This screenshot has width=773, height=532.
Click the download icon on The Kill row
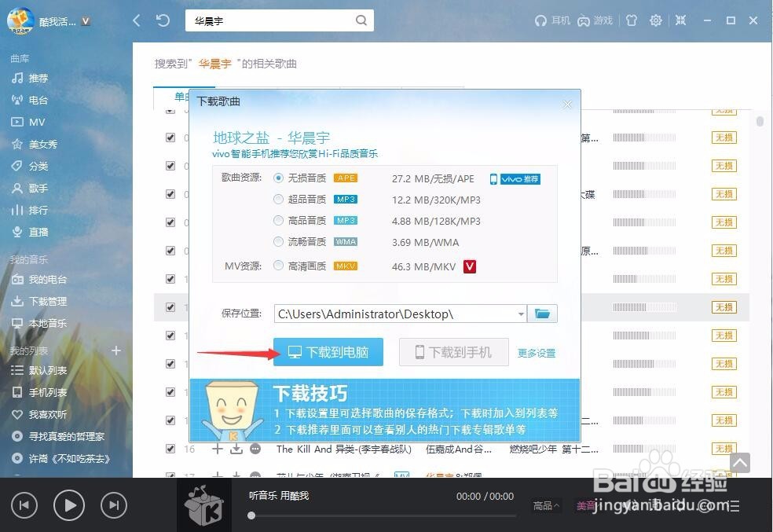click(236, 449)
